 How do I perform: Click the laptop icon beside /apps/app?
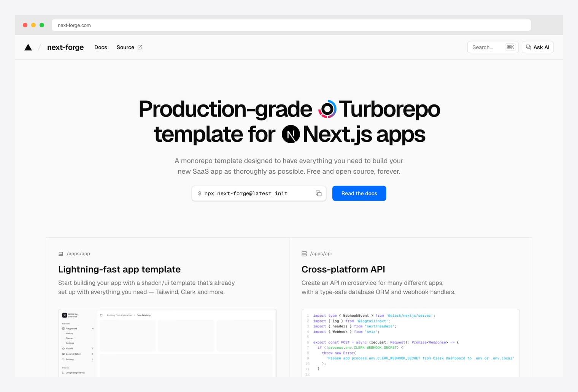tap(61, 254)
